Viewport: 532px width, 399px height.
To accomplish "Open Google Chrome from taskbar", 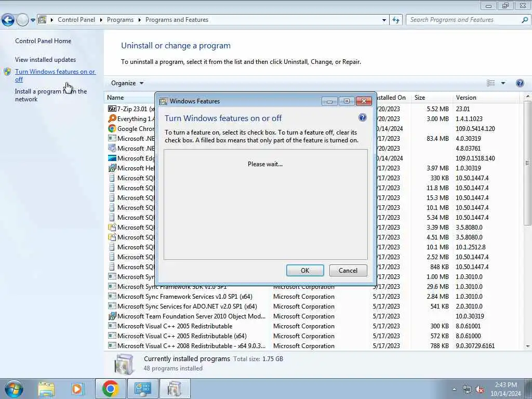I will (x=110, y=389).
